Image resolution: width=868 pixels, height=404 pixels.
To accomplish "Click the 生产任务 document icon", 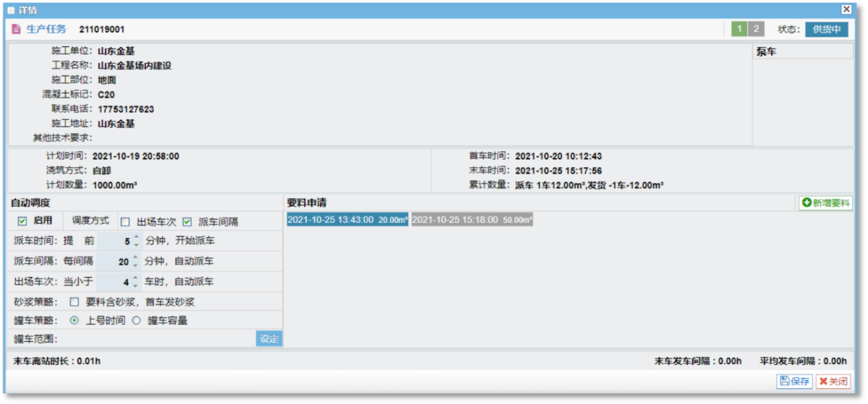I will (x=17, y=30).
